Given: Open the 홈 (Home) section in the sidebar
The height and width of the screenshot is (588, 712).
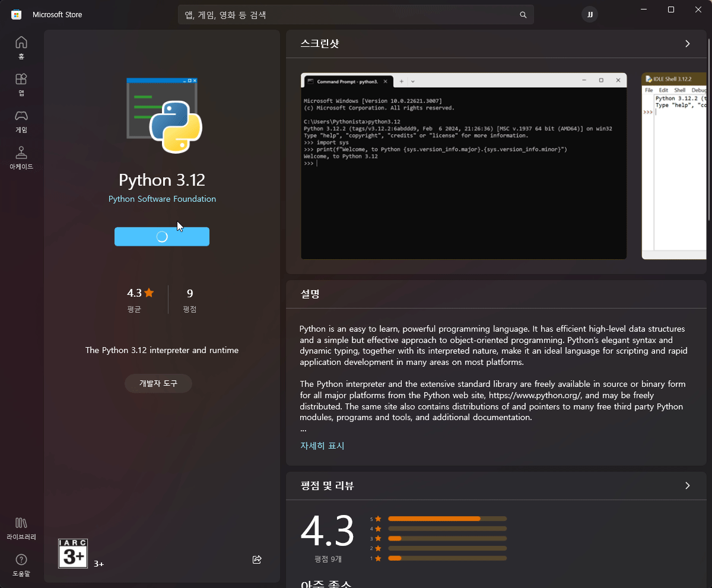Looking at the screenshot, I should tap(21, 47).
